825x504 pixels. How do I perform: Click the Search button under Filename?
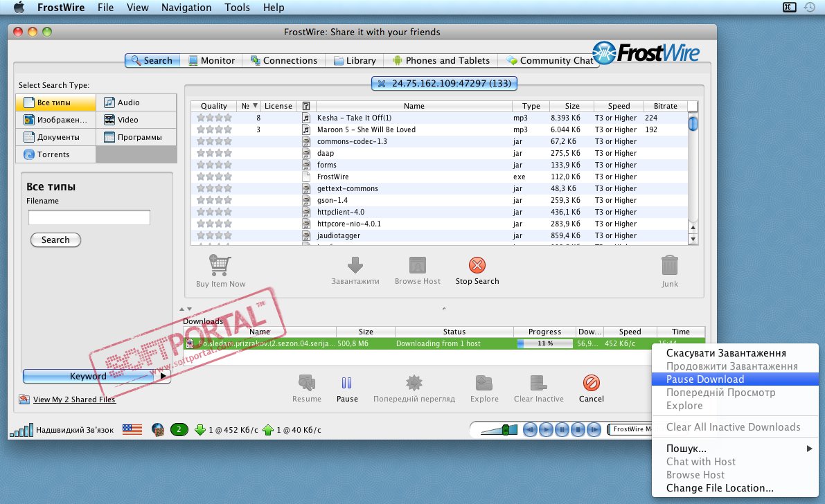click(55, 240)
